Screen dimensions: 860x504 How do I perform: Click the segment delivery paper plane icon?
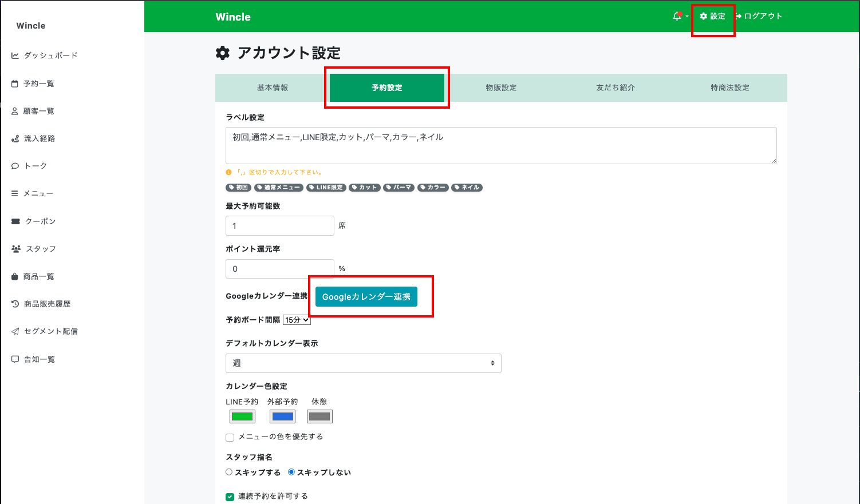15,331
